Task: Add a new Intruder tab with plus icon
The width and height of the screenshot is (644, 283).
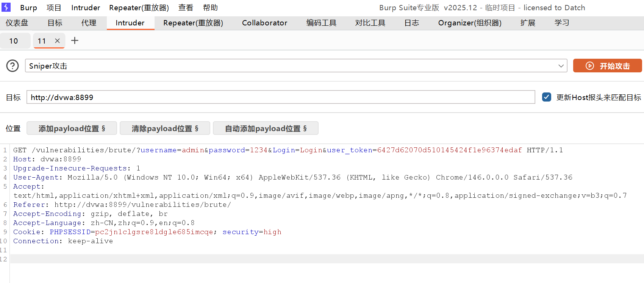Action: [75, 41]
